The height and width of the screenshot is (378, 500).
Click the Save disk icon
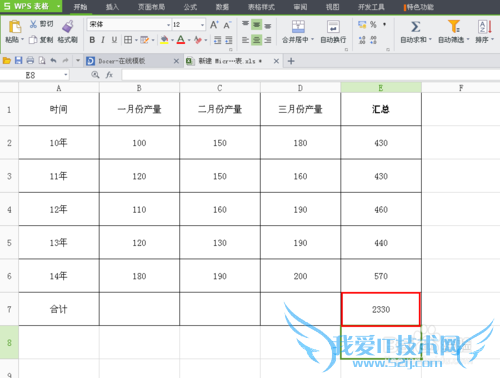19,61
